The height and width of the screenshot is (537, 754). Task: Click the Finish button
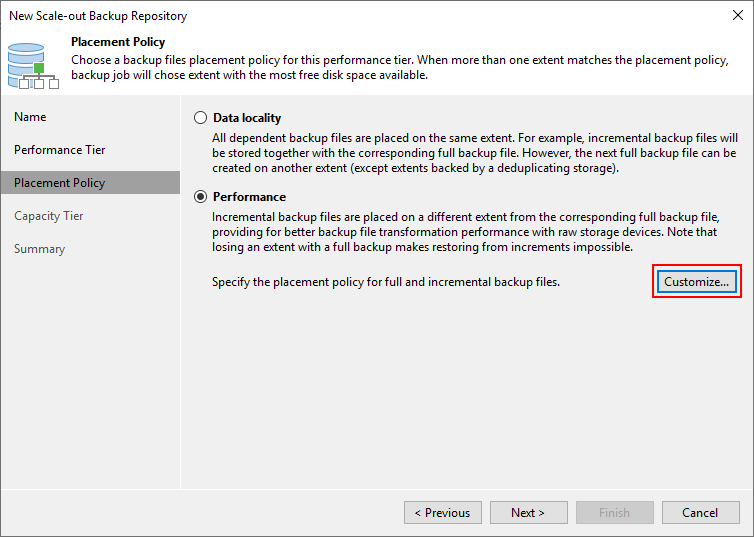[x=615, y=512]
